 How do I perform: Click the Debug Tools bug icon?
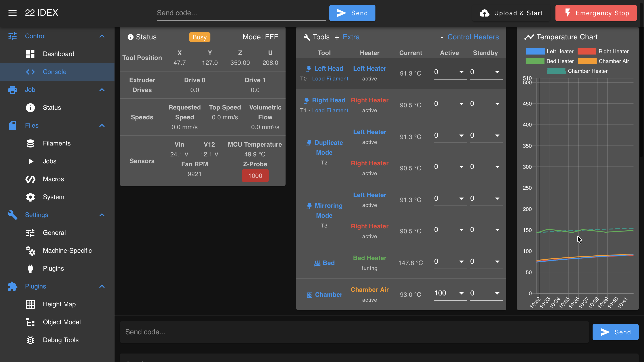tap(30, 340)
